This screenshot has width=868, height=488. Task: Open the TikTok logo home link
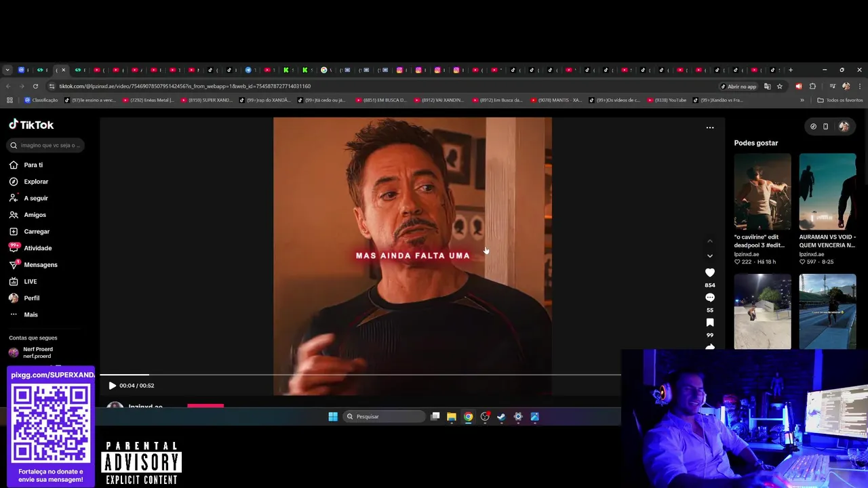point(31,125)
